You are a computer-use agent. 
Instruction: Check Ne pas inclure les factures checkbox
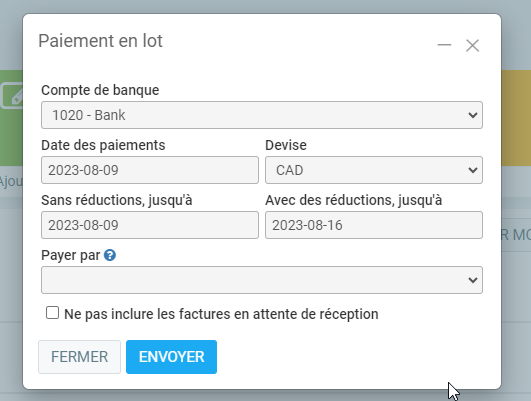[x=52, y=313]
